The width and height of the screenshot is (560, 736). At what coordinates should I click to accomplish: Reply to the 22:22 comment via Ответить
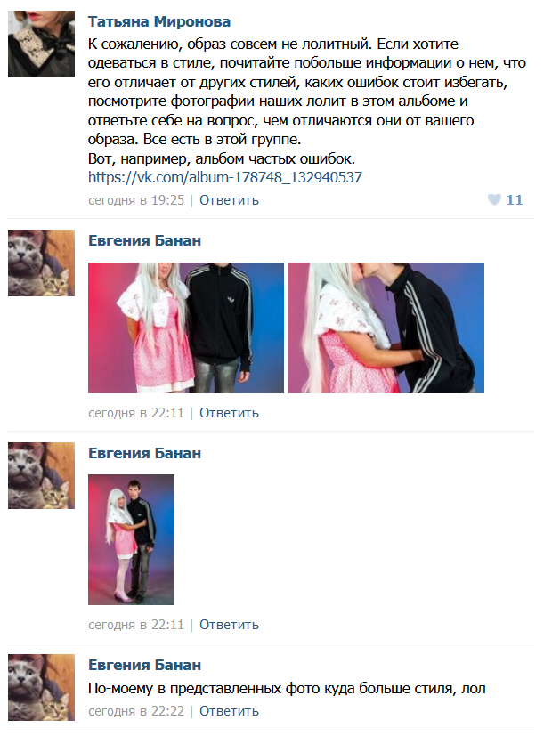point(229,711)
